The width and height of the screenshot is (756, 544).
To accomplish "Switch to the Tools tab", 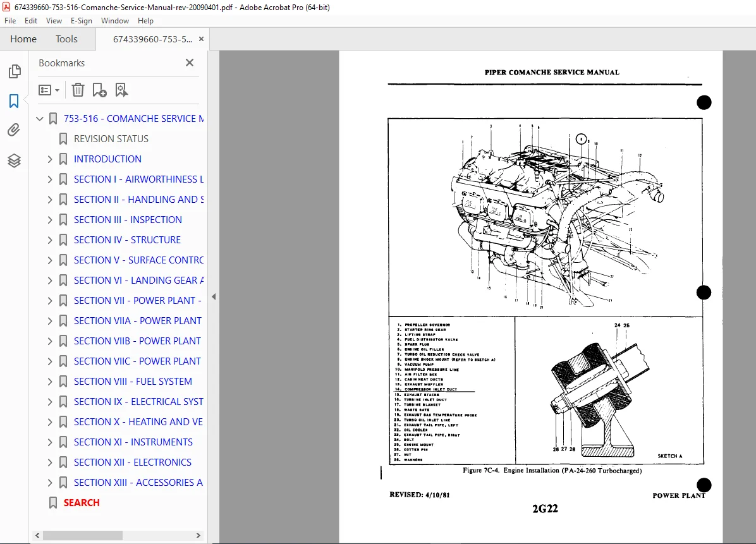I will coord(66,39).
